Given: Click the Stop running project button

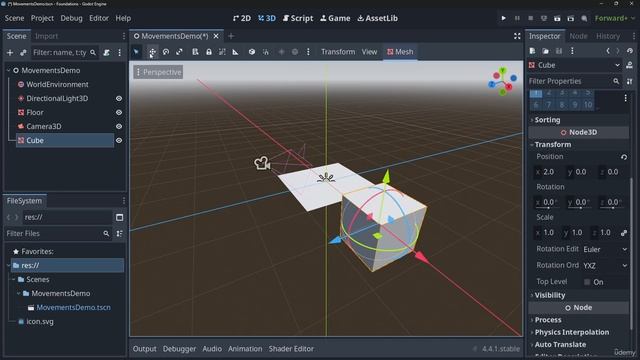Looking at the screenshot, I should tap(531, 18).
